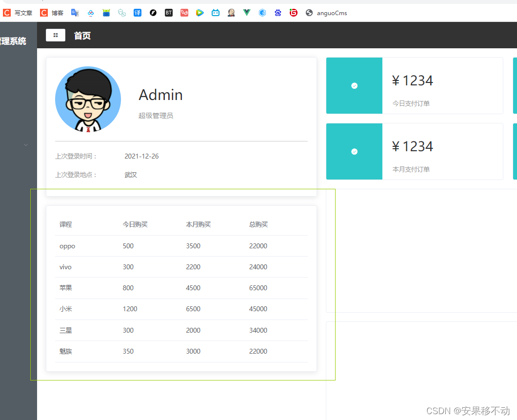Click the green Android bookmark icon

coord(106,13)
